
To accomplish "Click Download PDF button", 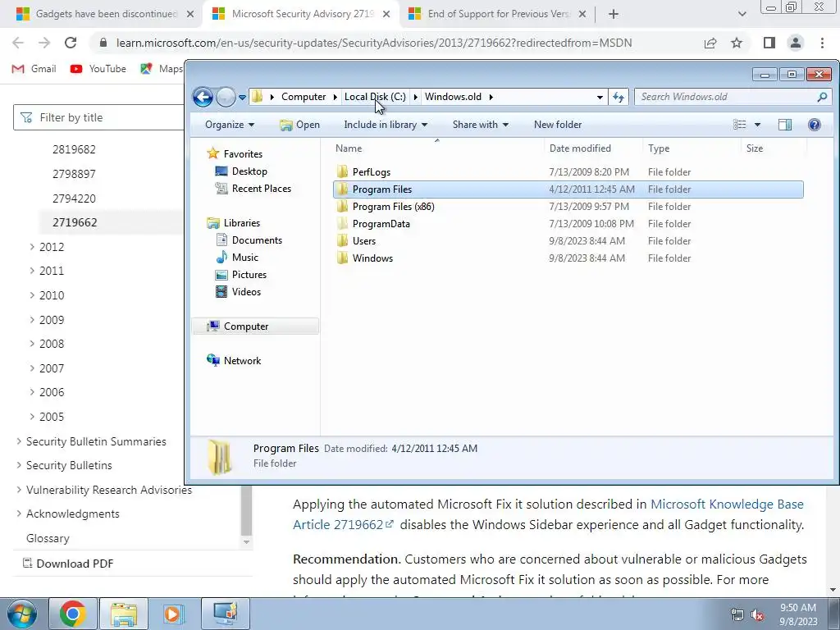I will point(68,564).
